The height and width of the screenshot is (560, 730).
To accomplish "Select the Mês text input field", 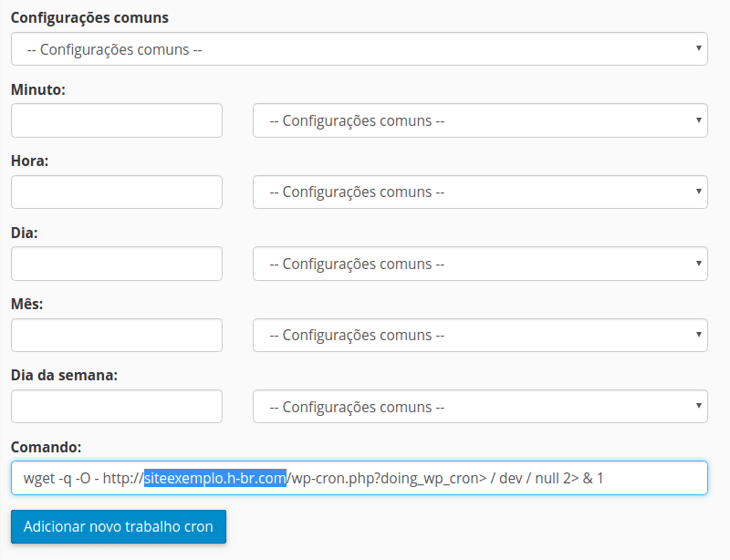I will point(117,336).
